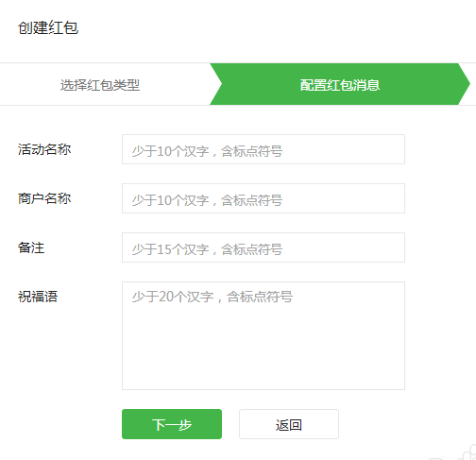476x460 pixels.
Task: Click the 创建红包 page heading
Action: [x=48, y=27]
